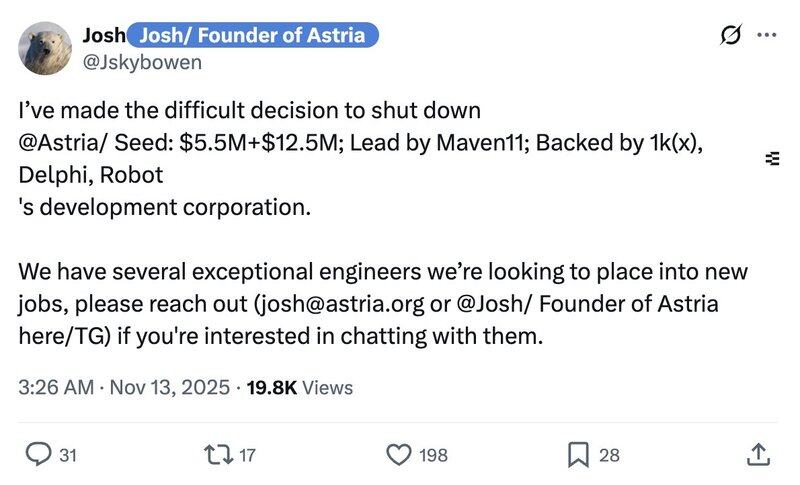The width and height of the screenshot is (800, 485).
Task: Click the like count 198
Action: click(433, 456)
